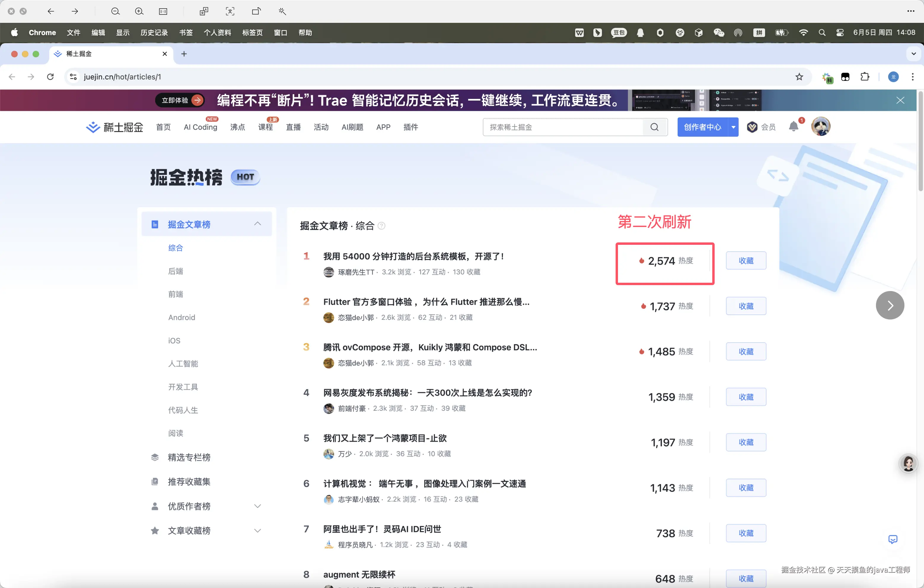
Task: Expand the 优质作者榜 section
Action: [257, 506]
